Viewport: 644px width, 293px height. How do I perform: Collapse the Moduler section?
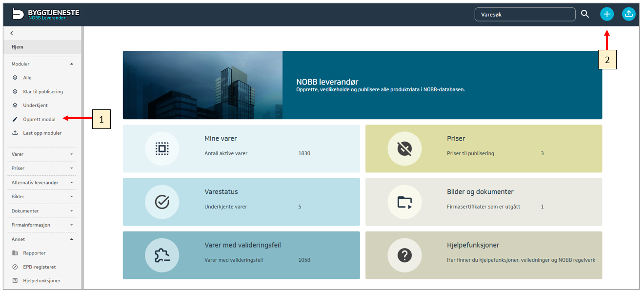(72, 64)
